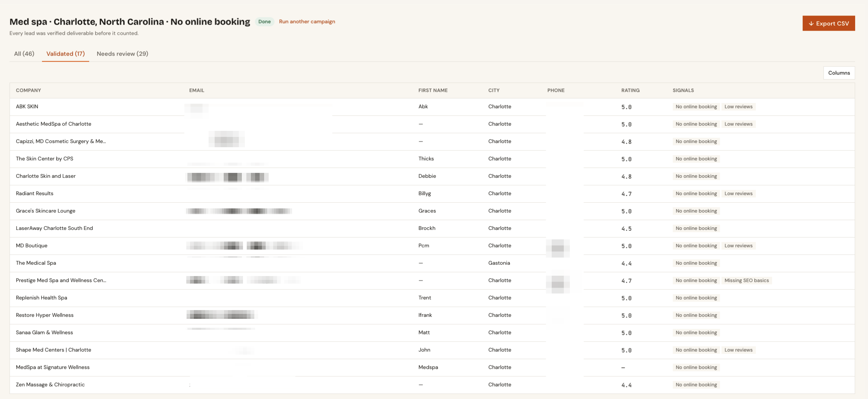Viewport: 868px width, 399px height.
Task: Click the Email column header
Action: (x=196, y=90)
